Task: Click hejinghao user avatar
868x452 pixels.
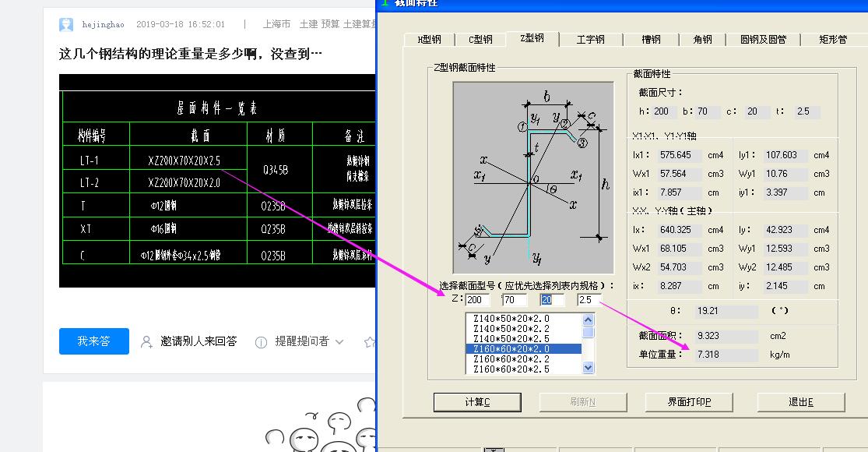Action: coord(66,24)
